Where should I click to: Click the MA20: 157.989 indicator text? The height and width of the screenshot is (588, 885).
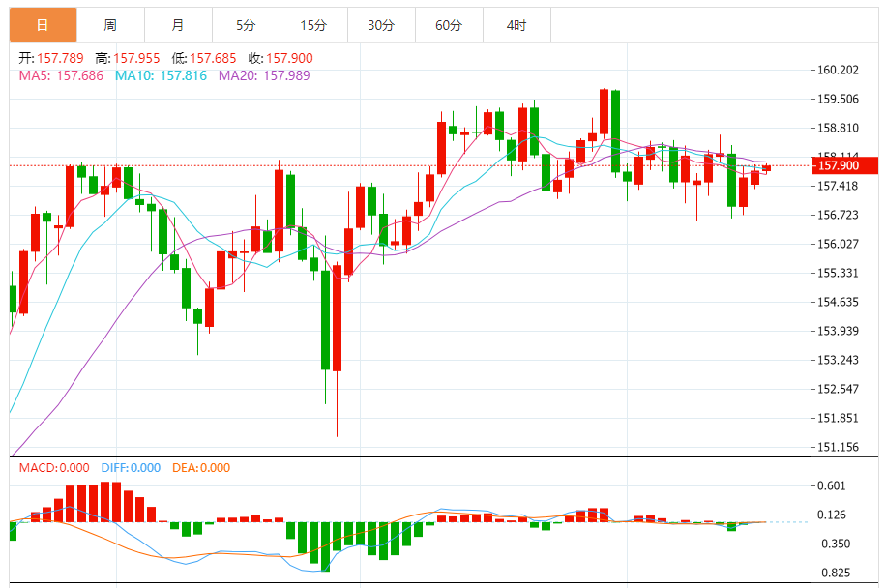pos(264,75)
